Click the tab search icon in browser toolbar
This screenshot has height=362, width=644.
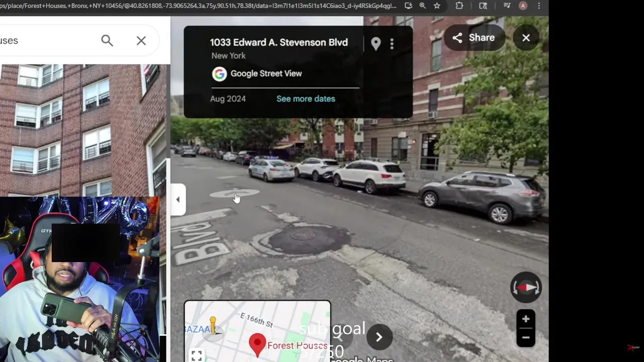(x=483, y=6)
